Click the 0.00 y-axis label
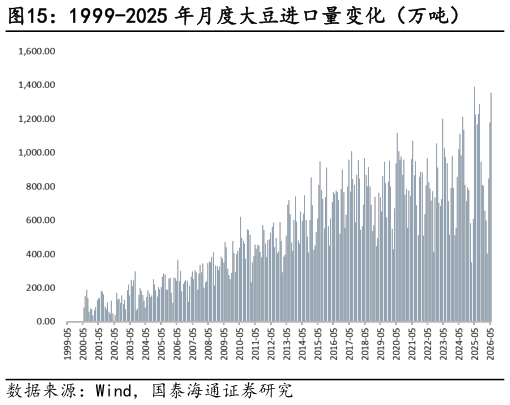Screen dimensions: 510x405 tap(46, 321)
